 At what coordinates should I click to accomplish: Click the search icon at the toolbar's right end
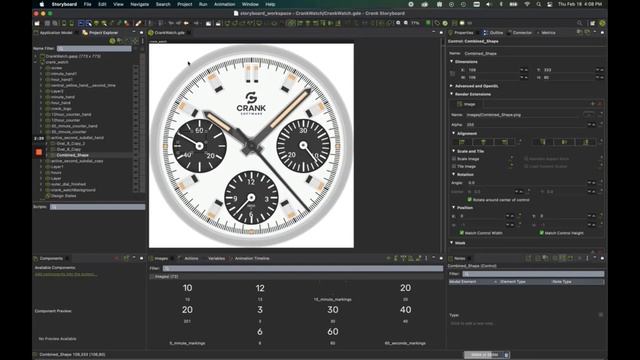(580, 23)
